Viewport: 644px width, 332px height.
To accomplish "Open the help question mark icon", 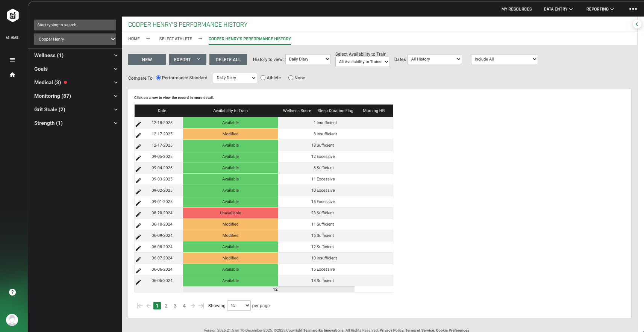I will coord(12,292).
